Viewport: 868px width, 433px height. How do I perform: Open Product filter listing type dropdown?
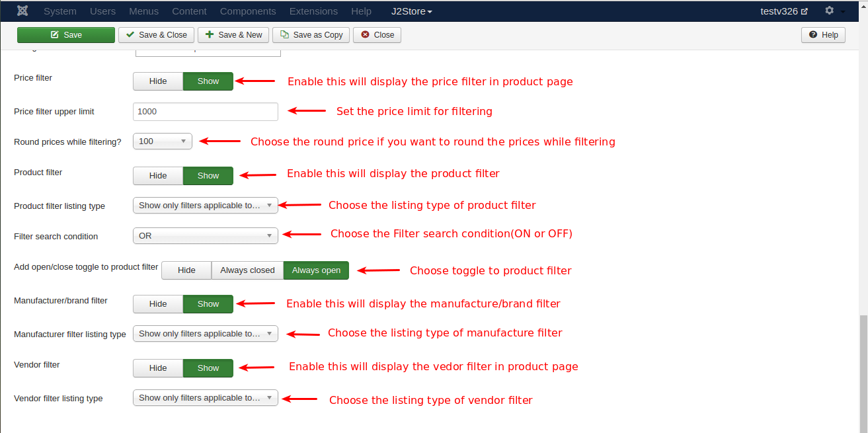coord(205,206)
